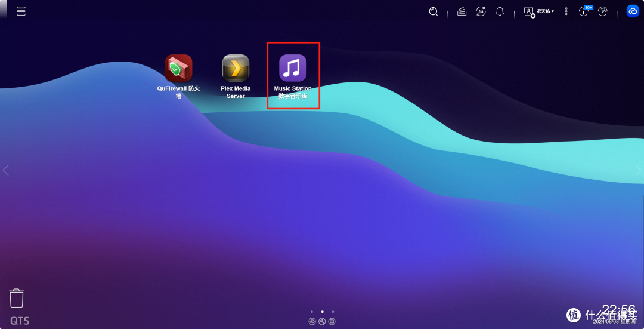Expand the 况天佑 user account dropdown
This screenshot has width=644, height=329.
coord(539,11)
